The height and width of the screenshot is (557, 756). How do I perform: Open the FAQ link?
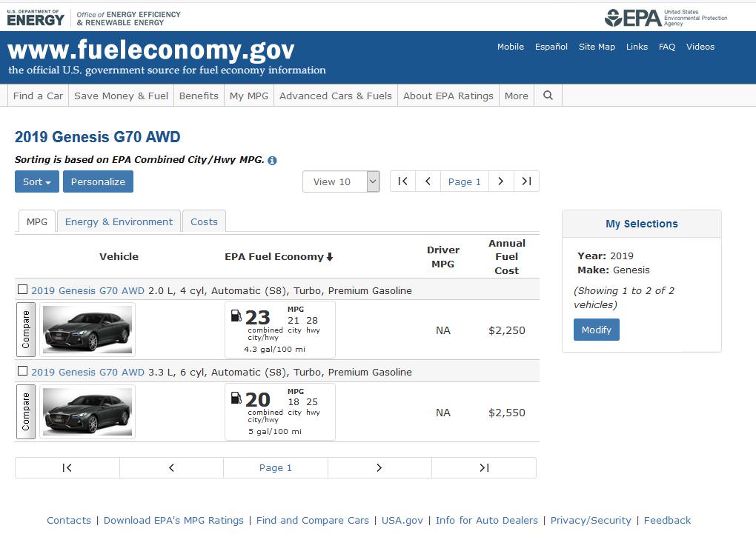pos(667,47)
